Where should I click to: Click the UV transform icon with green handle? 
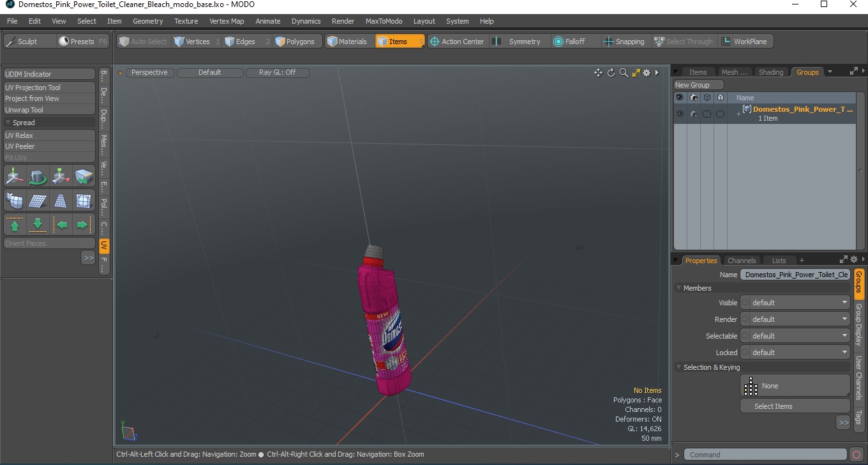[61, 176]
